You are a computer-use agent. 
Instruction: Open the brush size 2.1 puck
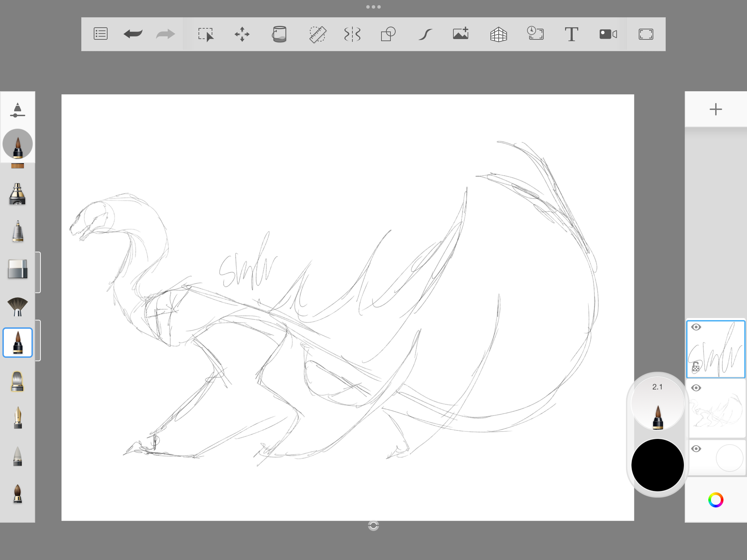pos(657,403)
